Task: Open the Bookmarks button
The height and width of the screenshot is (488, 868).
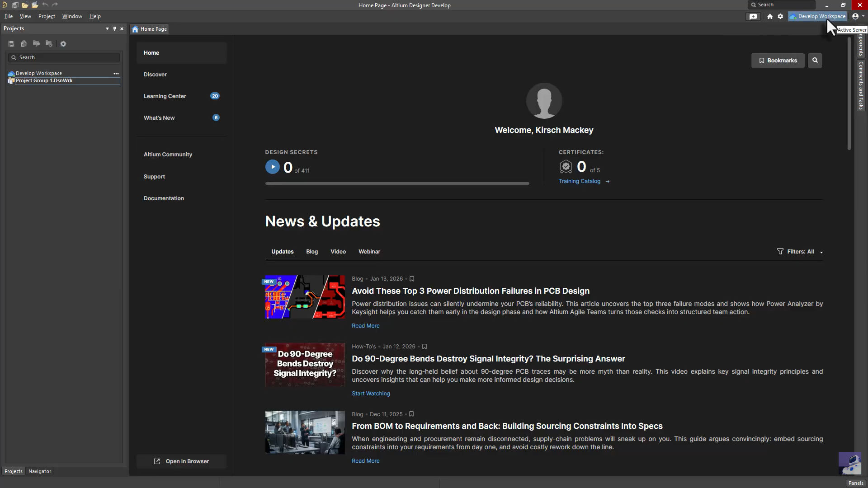Action: [x=778, y=61]
